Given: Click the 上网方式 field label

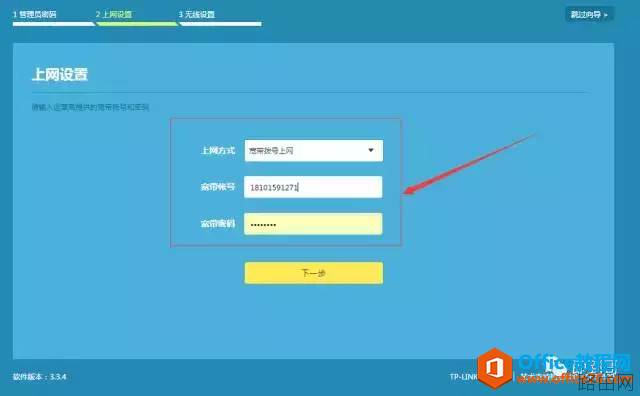Looking at the screenshot, I should coord(218,151).
